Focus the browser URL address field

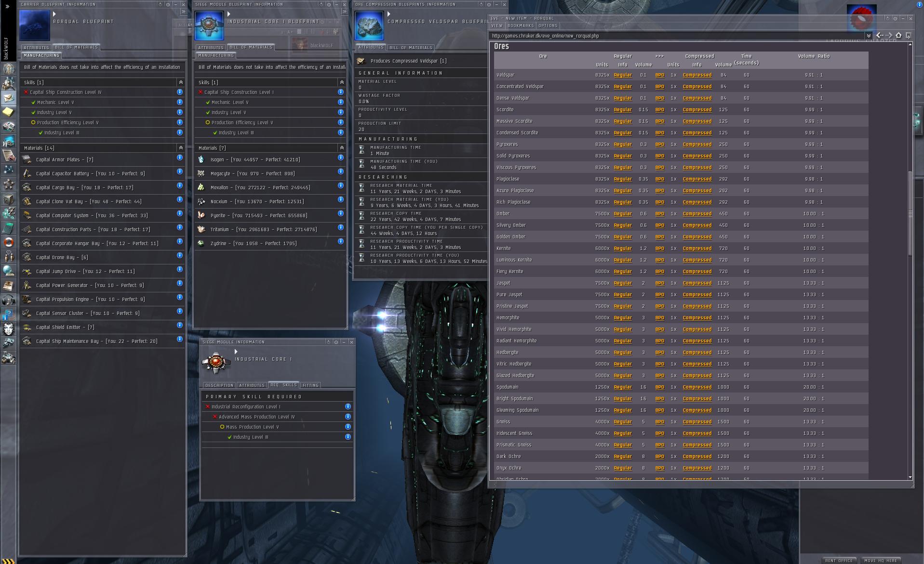click(x=677, y=36)
